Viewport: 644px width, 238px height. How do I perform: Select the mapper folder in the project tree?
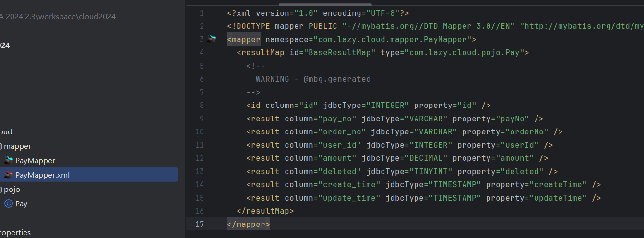point(17,146)
